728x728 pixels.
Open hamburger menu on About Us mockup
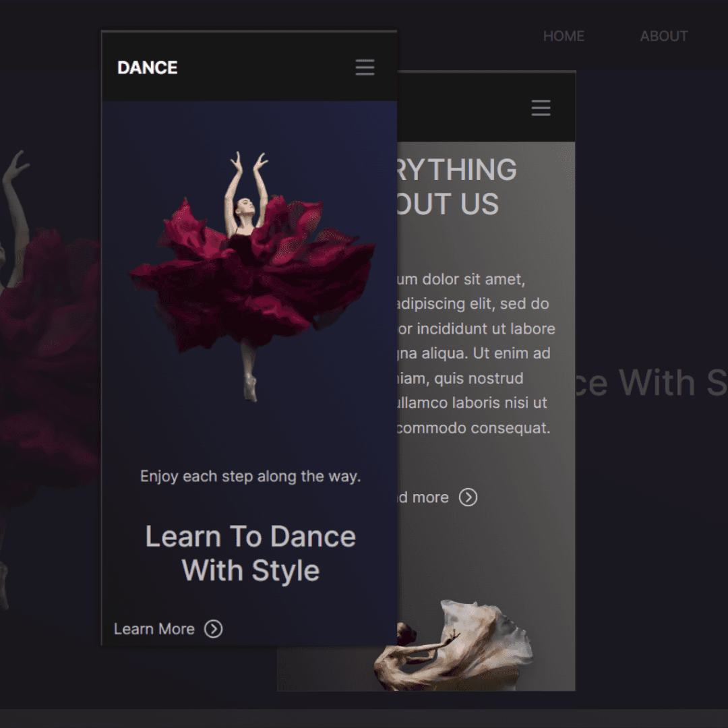point(541,108)
